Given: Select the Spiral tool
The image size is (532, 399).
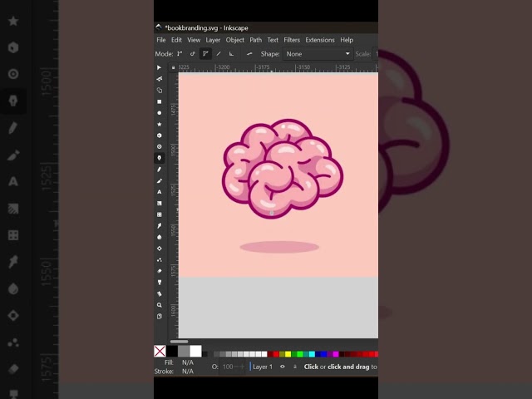Looking at the screenshot, I should click(x=159, y=146).
